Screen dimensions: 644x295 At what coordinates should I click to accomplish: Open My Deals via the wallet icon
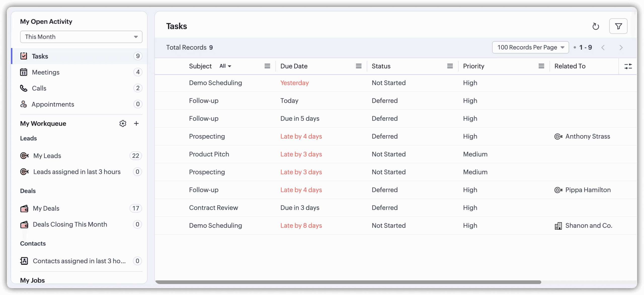pyautogui.click(x=24, y=208)
